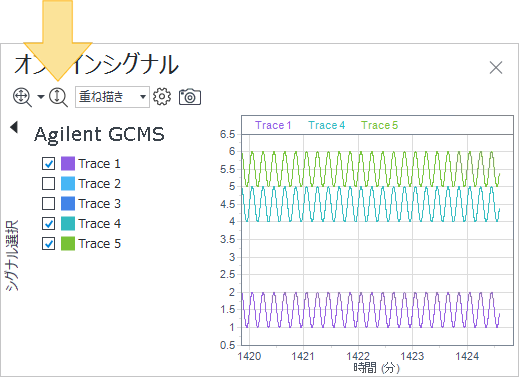The image size is (519, 377).
Task: Click the vertical zoom magnifier icon
Action: (58, 97)
